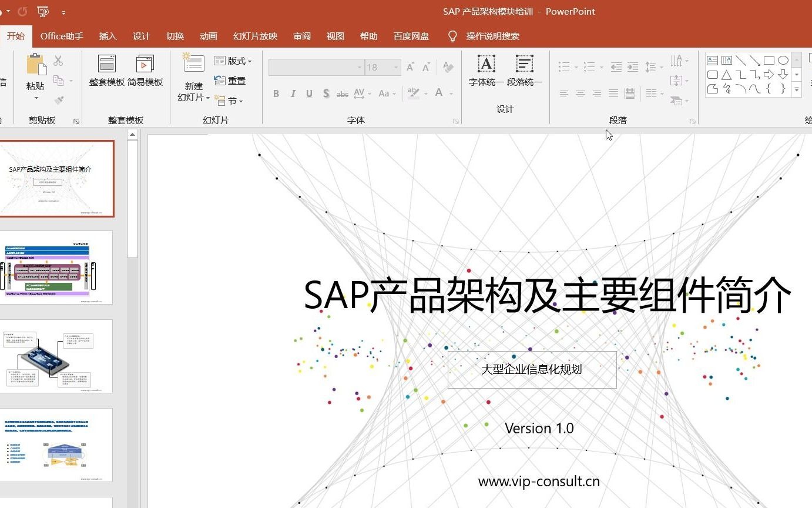
Task: Toggle Strikethrough formatting
Action: click(x=343, y=93)
